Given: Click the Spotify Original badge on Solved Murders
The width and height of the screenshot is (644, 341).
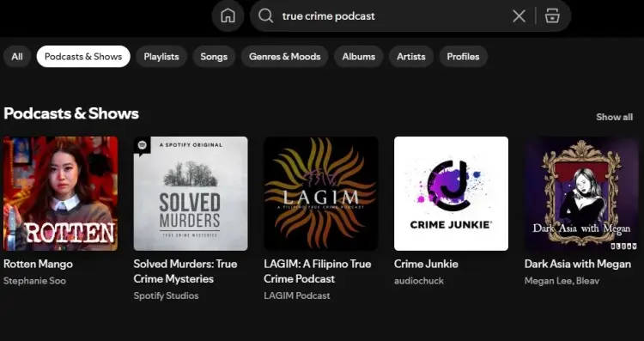Looking at the screenshot, I should tap(142, 145).
